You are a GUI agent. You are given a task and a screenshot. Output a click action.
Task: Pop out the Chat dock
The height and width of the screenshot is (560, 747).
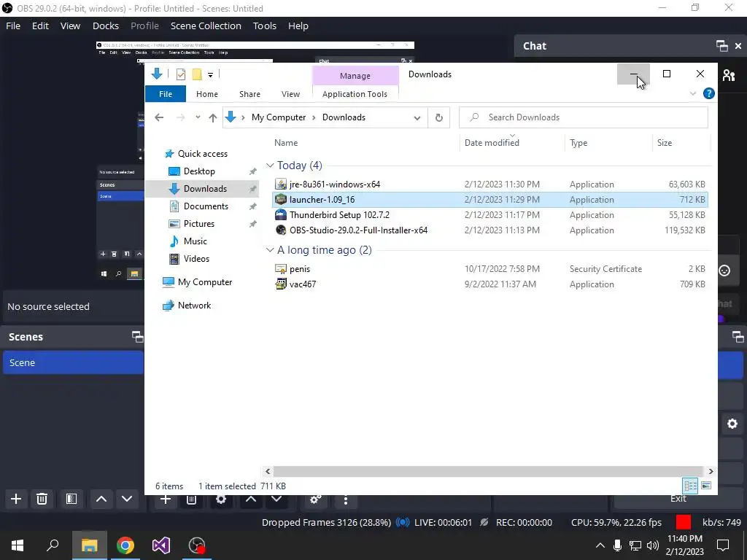pyautogui.click(x=721, y=46)
